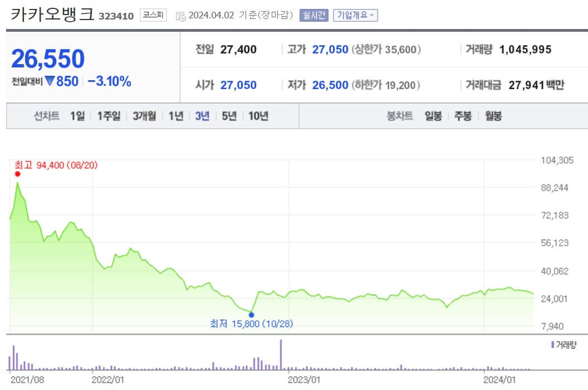The height and width of the screenshot is (390, 588).
Task: Select 월봉 monthly candlestick view
Action: 491,116
